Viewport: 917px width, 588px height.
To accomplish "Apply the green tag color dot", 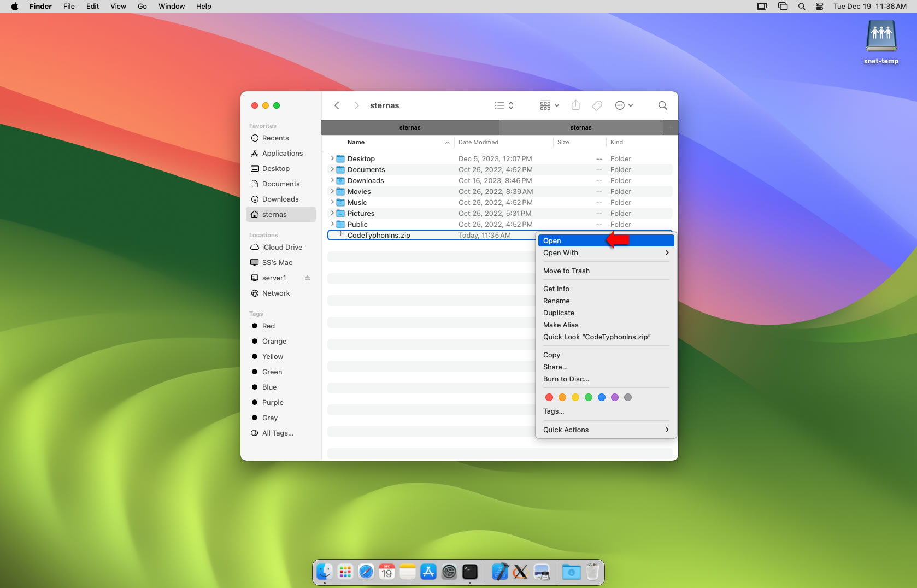I will point(589,397).
